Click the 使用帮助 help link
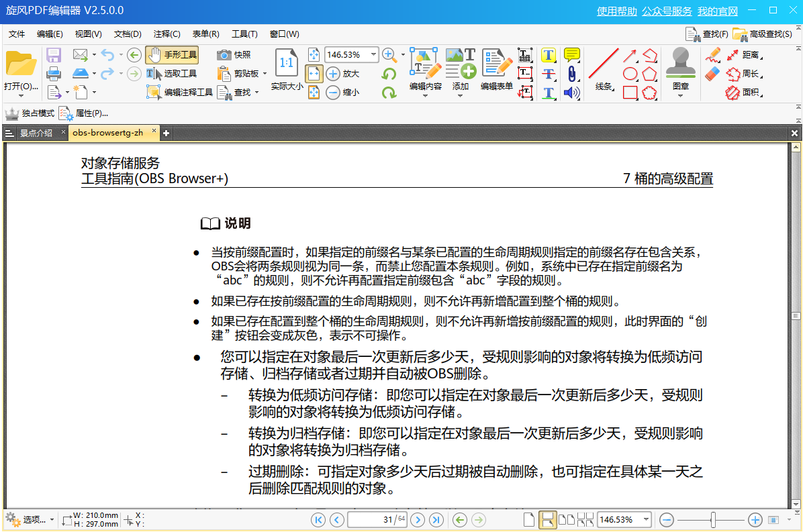The image size is (803, 532). 616,11
